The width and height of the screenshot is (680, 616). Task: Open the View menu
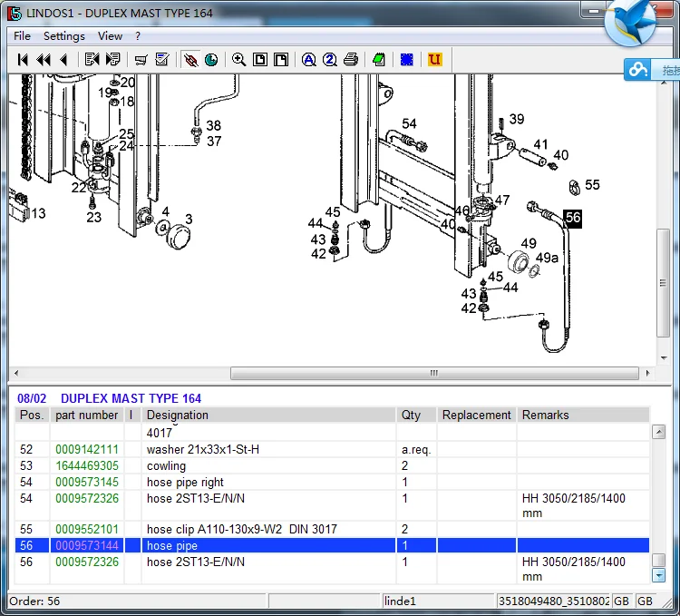[110, 36]
